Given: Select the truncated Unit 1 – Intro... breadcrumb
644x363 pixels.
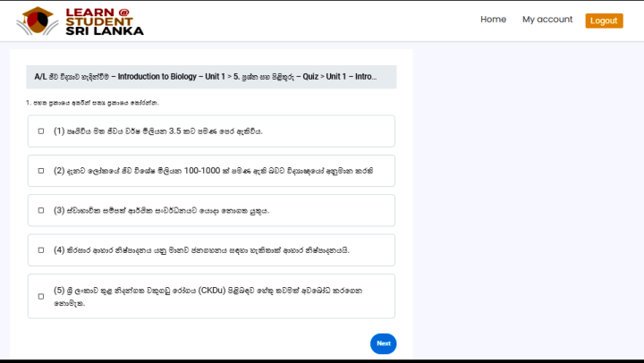Looking at the screenshot, I should click(x=352, y=77).
